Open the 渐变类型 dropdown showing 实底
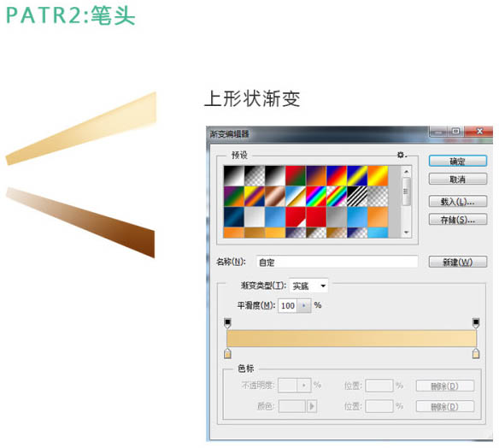499x448 pixels. 308,286
